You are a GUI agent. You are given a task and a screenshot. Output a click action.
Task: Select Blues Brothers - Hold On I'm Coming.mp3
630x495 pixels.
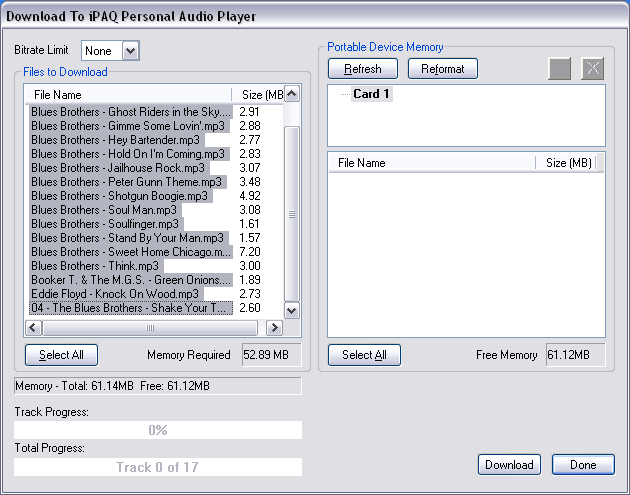pos(129,154)
